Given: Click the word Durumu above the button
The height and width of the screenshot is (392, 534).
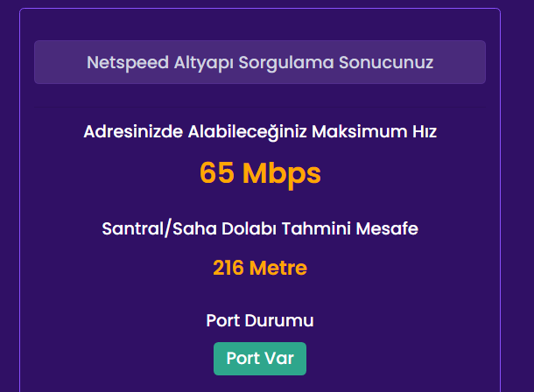Looking at the screenshot, I should 283,321.
